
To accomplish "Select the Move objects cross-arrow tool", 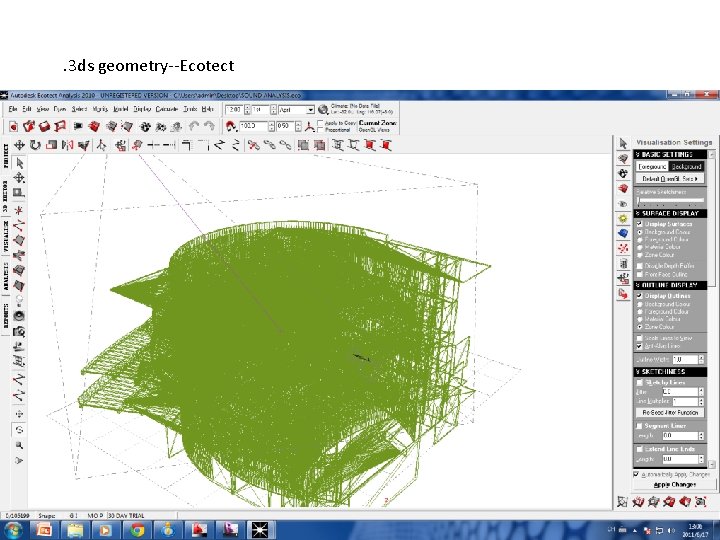I will [19, 146].
